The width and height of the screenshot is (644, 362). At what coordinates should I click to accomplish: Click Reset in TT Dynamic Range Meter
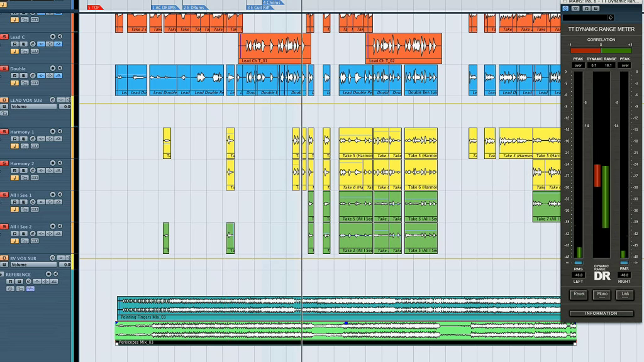(579, 294)
